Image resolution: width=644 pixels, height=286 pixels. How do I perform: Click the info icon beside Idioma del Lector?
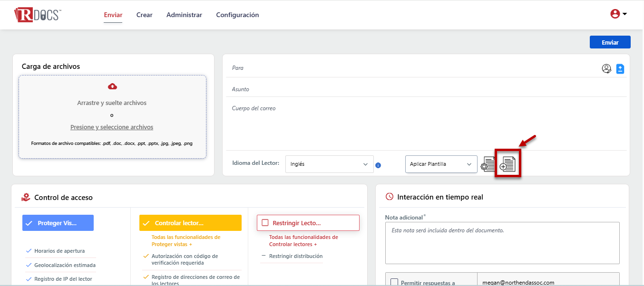pyautogui.click(x=378, y=165)
